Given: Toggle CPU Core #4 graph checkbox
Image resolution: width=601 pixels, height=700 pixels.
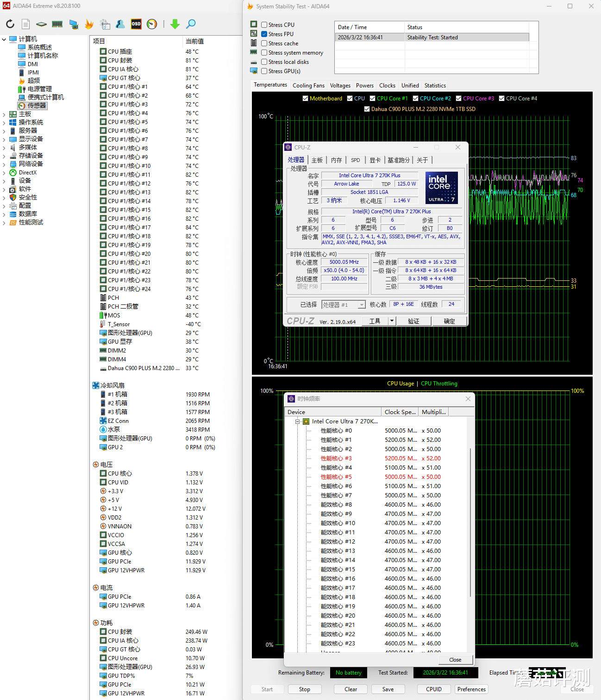Looking at the screenshot, I should tap(501, 99).
